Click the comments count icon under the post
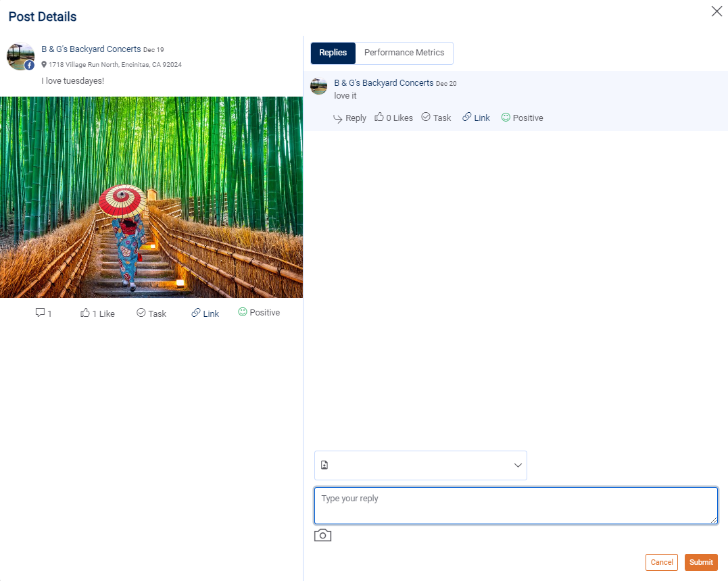The image size is (728, 581). (x=41, y=312)
